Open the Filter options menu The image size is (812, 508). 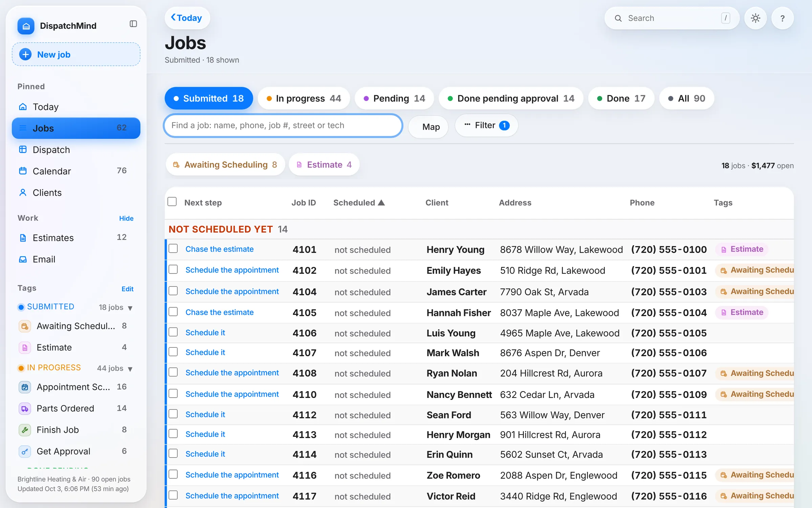486,125
